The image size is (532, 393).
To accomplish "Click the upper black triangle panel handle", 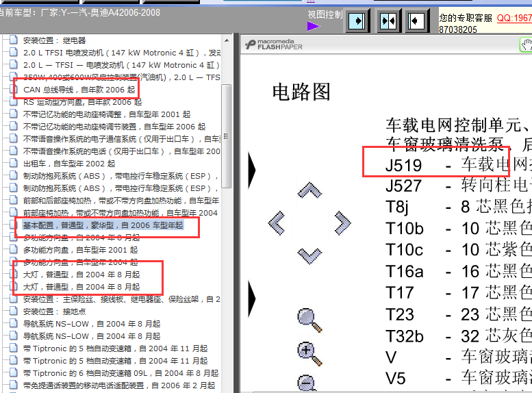I will pos(252,170).
